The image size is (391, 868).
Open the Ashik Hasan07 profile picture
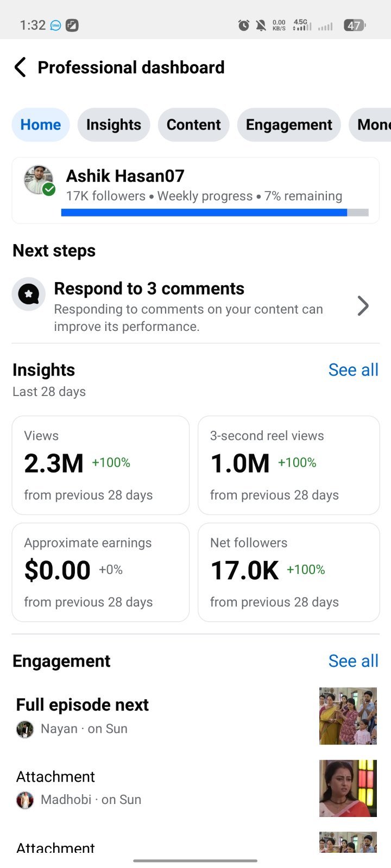tap(39, 180)
